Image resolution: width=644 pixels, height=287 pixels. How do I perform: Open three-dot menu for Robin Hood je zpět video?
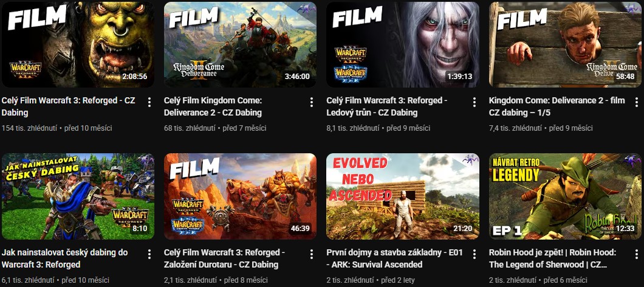(x=637, y=254)
